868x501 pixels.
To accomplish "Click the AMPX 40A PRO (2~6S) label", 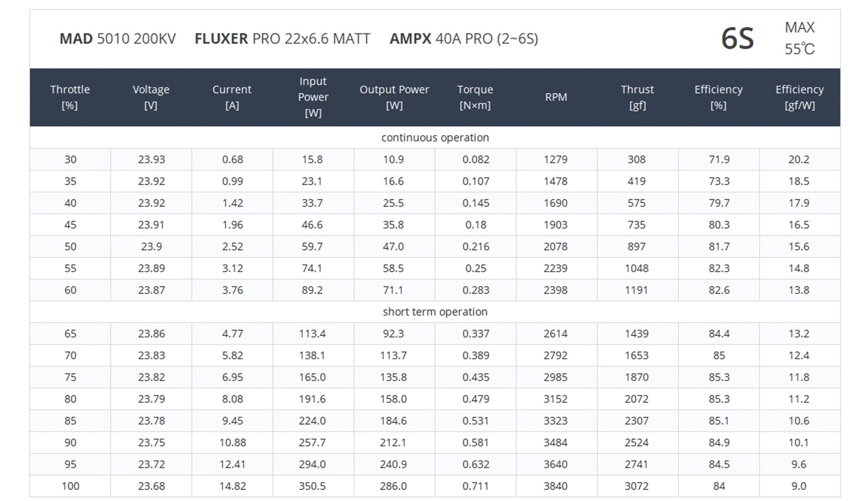I will click(x=464, y=39).
